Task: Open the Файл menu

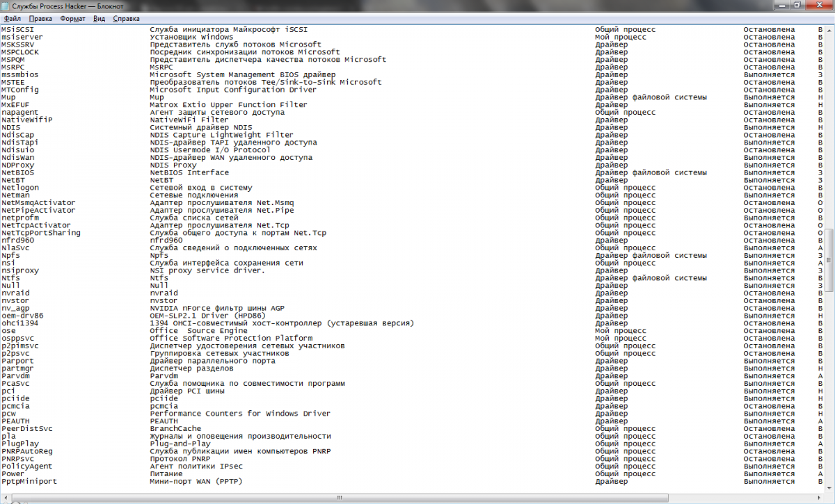Action: coord(13,19)
